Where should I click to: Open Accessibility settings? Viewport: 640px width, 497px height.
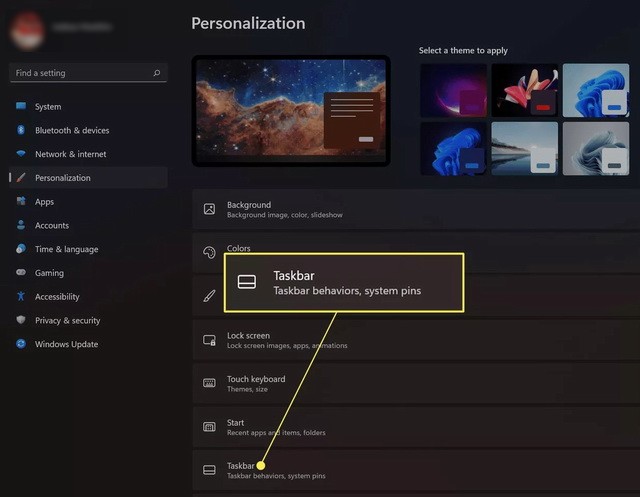(88, 296)
